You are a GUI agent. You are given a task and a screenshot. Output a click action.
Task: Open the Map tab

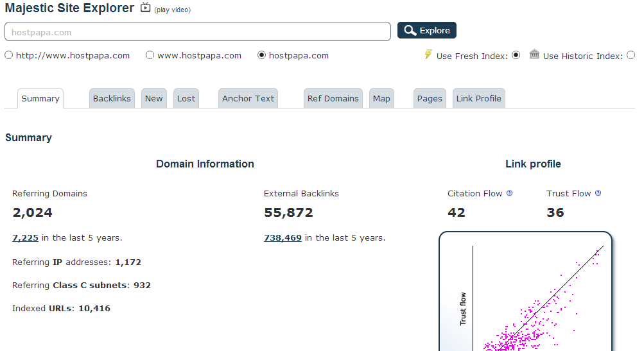pyautogui.click(x=381, y=99)
